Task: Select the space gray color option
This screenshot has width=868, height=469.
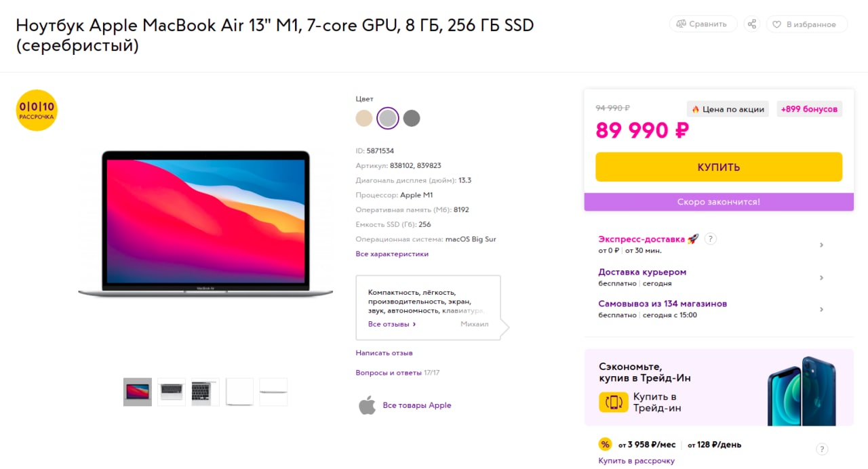Action: point(412,119)
